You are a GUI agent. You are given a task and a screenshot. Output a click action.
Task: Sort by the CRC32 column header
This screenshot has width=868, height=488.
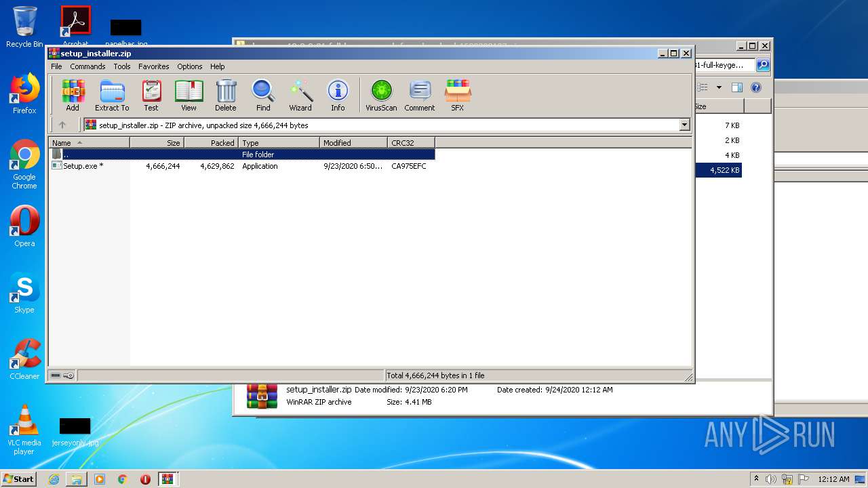[411, 143]
